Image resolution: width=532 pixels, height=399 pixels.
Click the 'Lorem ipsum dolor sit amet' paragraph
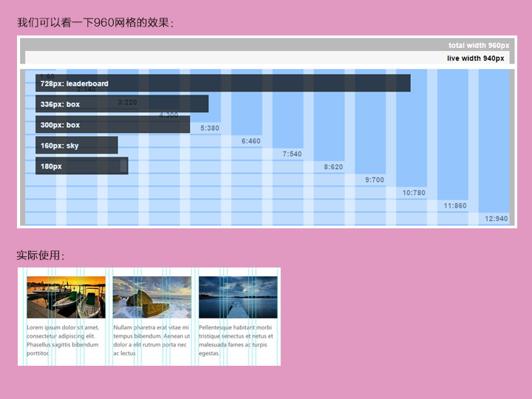click(63, 341)
